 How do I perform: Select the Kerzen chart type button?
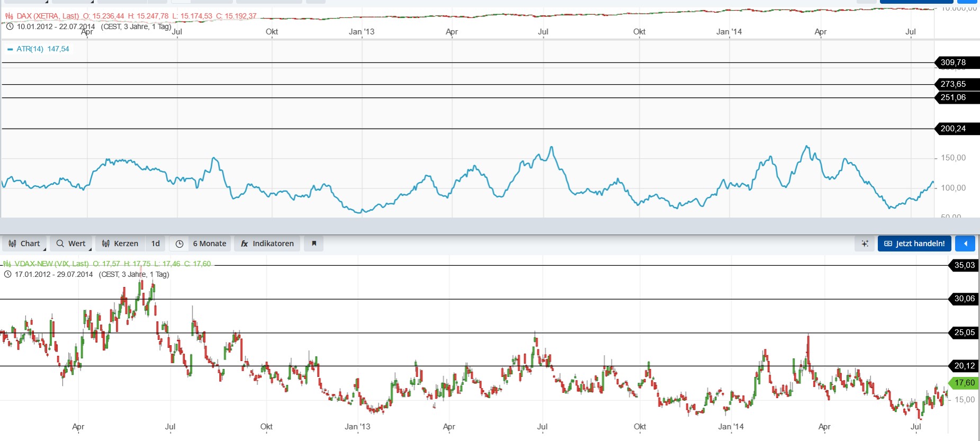click(x=120, y=244)
